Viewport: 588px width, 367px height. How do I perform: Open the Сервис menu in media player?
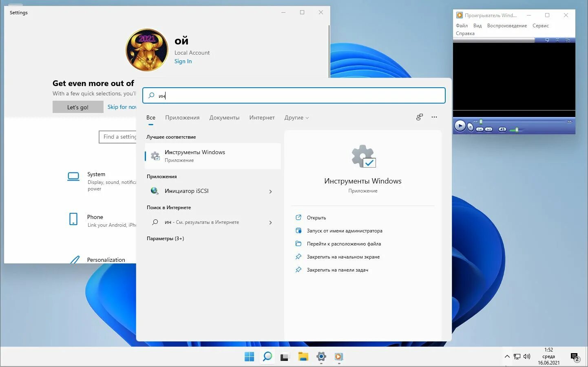tap(540, 26)
